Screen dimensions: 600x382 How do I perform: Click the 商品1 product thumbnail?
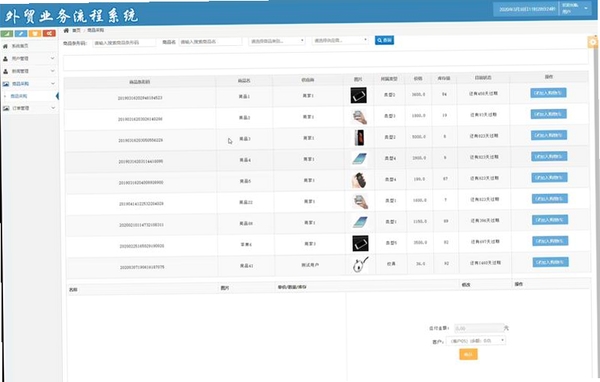pos(359,95)
